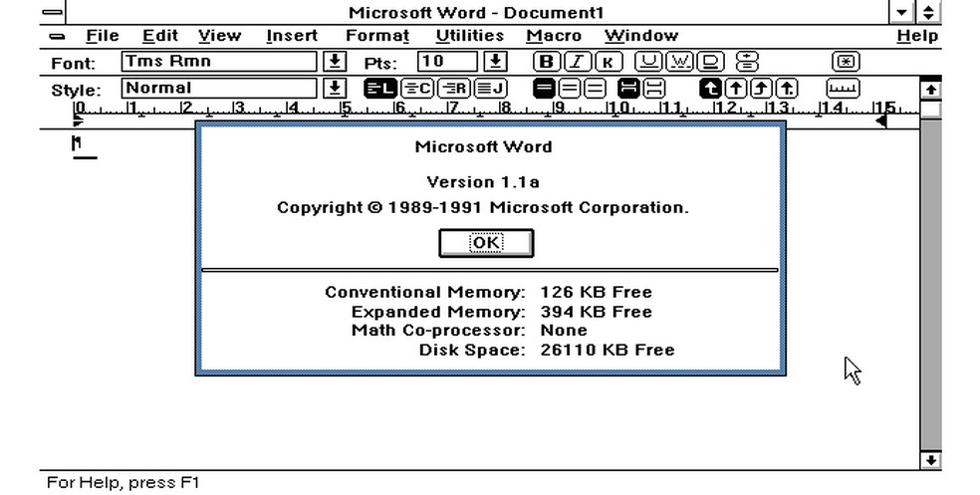980x495 pixels.
Task: Click the superscript/subscript icon
Action: point(747,61)
